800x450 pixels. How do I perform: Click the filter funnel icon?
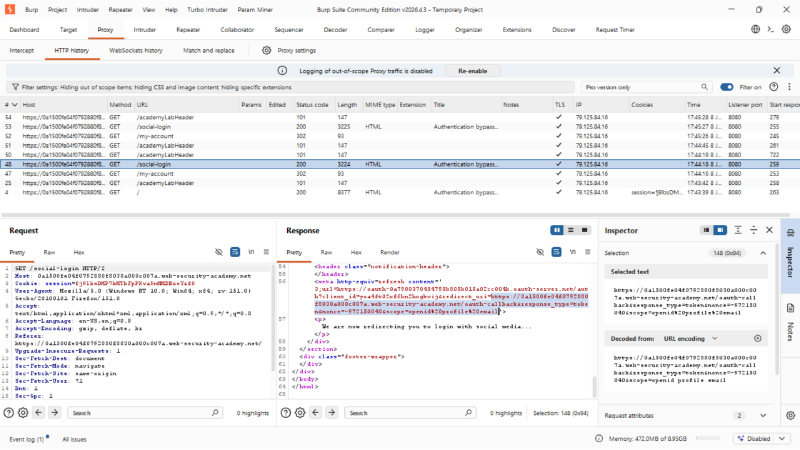pos(15,87)
